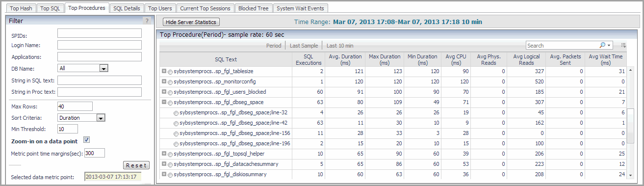Image resolution: width=644 pixels, height=186 pixels.
Task: Select radio button for sp_fgl_dbseg_space;line-156 row
Action: click(176, 134)
